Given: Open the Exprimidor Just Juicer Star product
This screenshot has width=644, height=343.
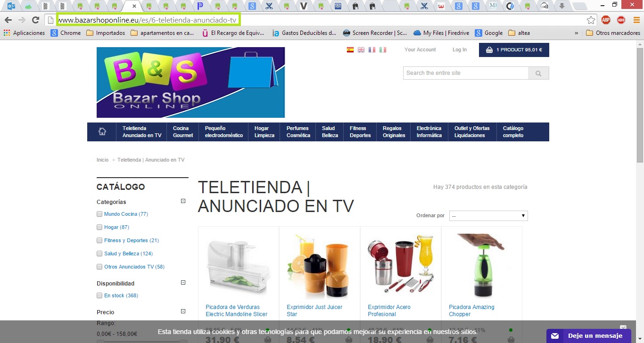Looking at the screenshot, I should coord(314,310).
